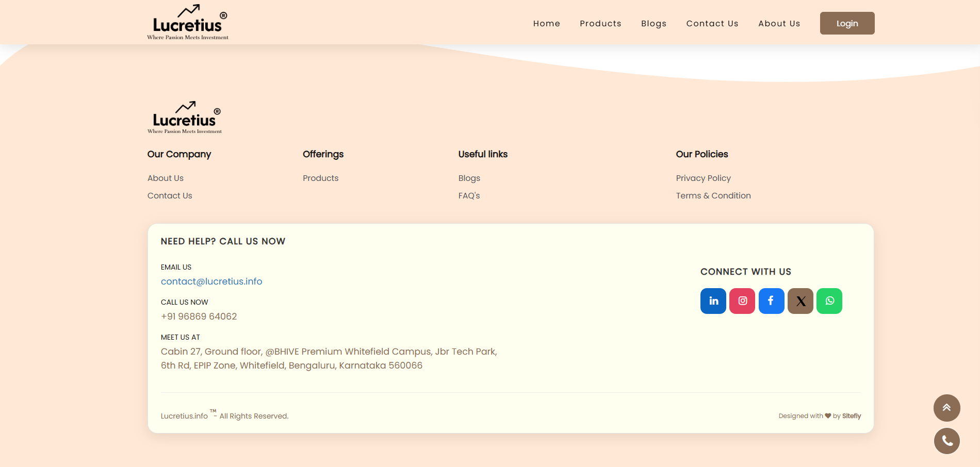Viewport: 980px width, 467px height.
Task: Open the WhatsApp chat icon
Action: pos(829,301)
